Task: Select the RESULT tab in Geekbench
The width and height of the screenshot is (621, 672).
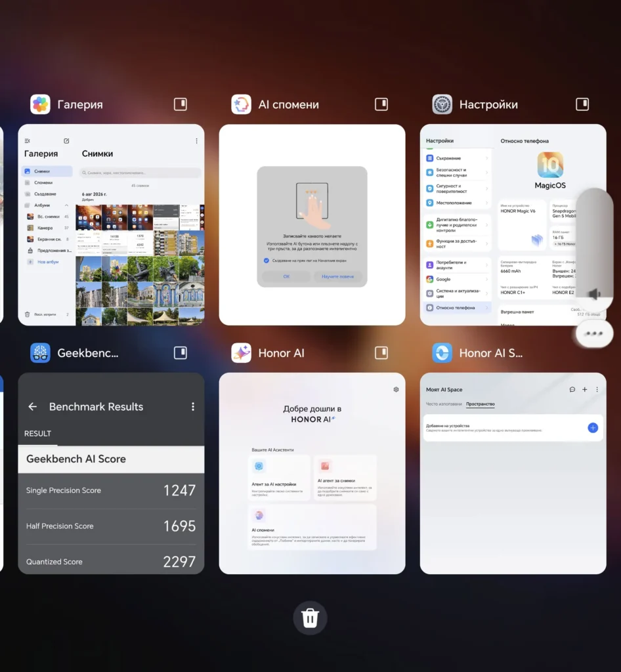Action: coord(37,434)
